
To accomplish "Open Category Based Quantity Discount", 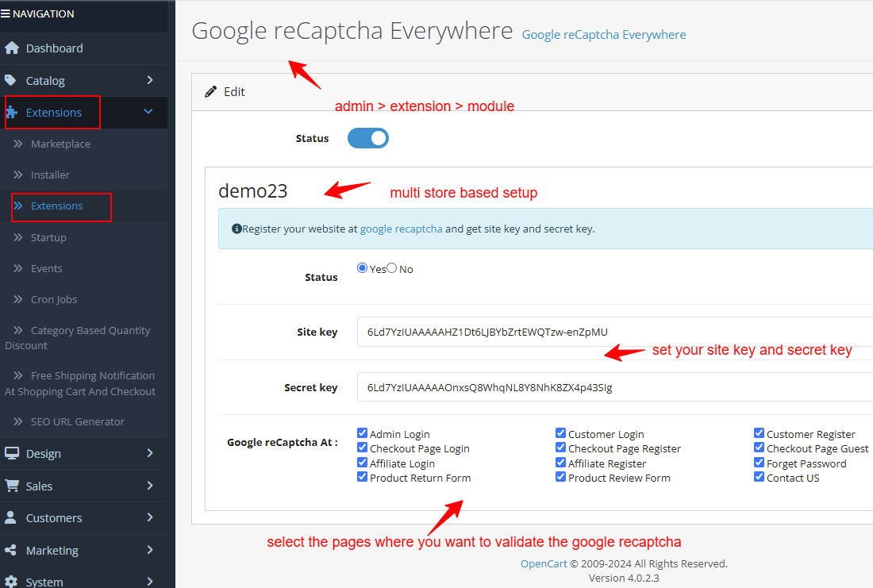I will pyautogui.click(x=83, y=337).
